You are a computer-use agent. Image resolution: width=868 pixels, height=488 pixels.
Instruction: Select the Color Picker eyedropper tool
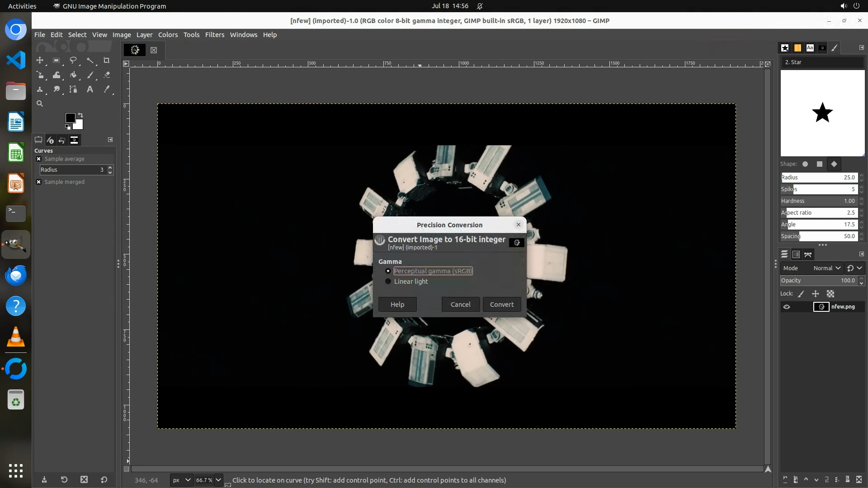click(x=107, y=89)
